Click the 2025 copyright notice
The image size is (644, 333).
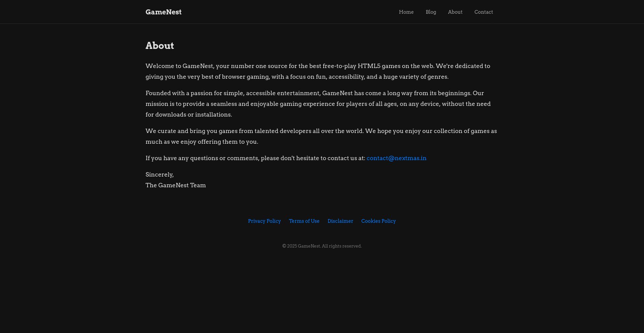(322, 246)
